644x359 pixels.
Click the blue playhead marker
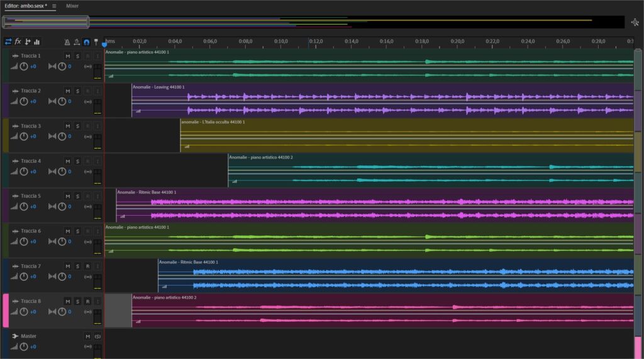pyautogui.click(x=104, y=44)
